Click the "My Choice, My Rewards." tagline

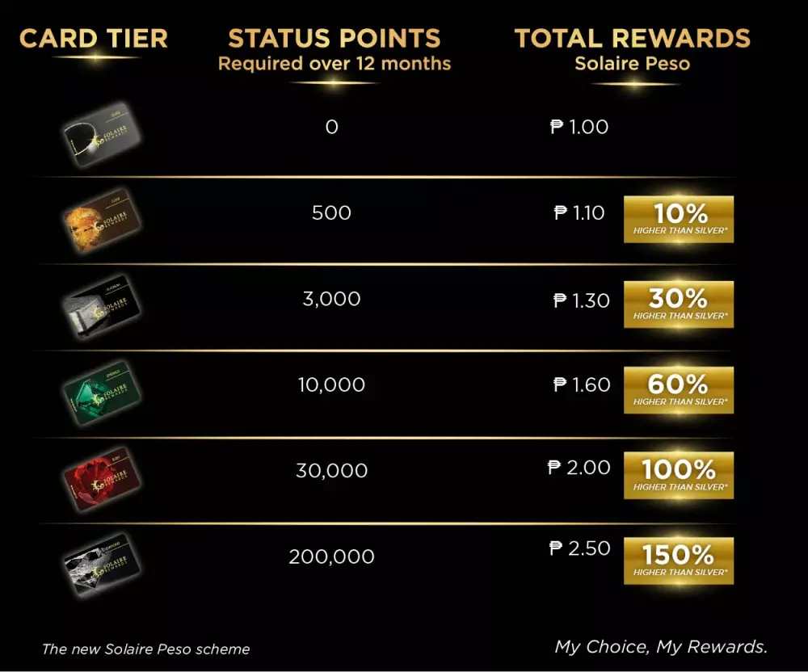[x=661, y=647]
